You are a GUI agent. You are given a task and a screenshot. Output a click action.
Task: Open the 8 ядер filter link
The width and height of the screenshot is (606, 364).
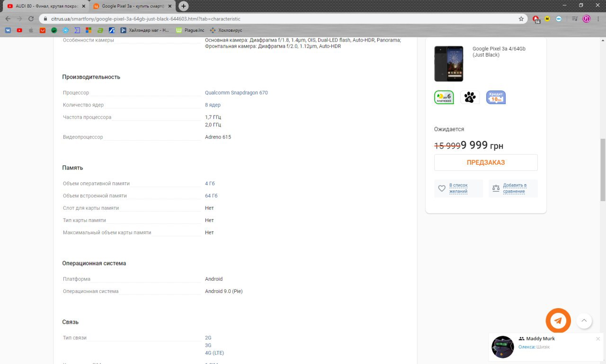213,105
